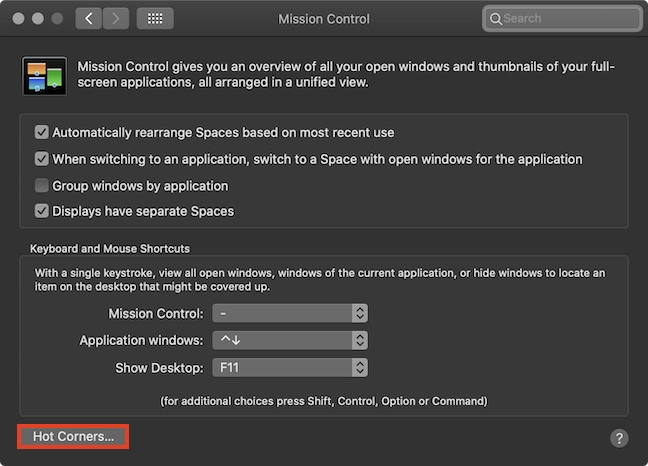Go forward with the right chevron button
Screen dimensions: 648x466
click(116, 19)
